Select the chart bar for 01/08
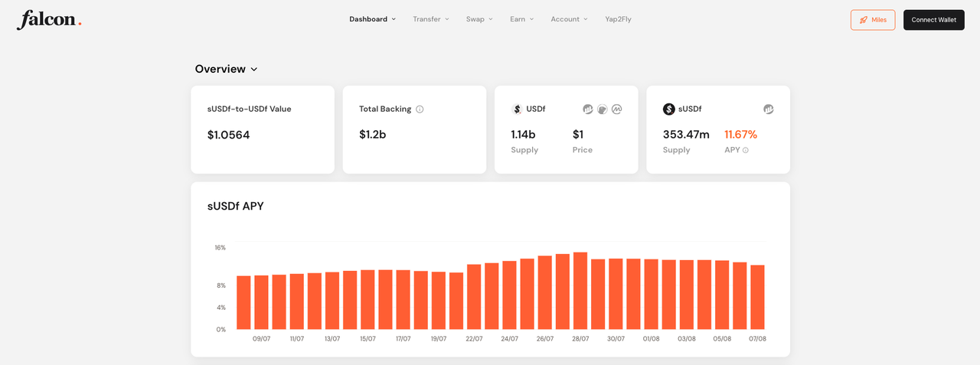 (x=651, y=295)
